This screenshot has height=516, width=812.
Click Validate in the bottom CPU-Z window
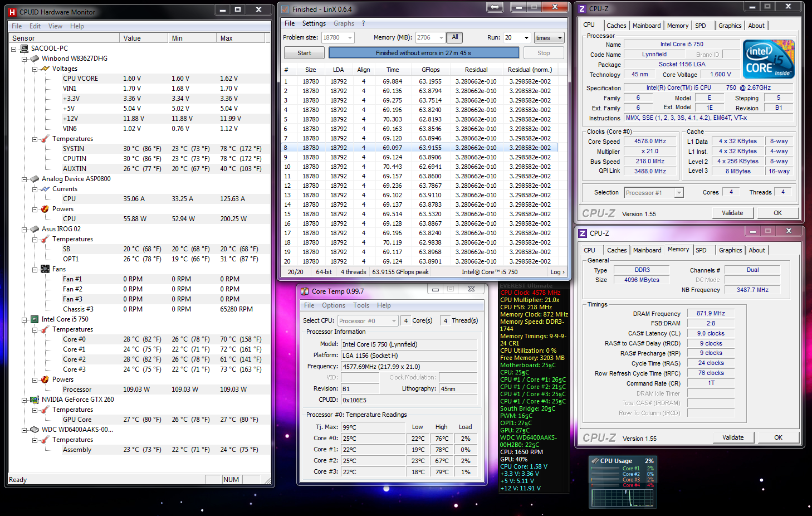(733, 437)
